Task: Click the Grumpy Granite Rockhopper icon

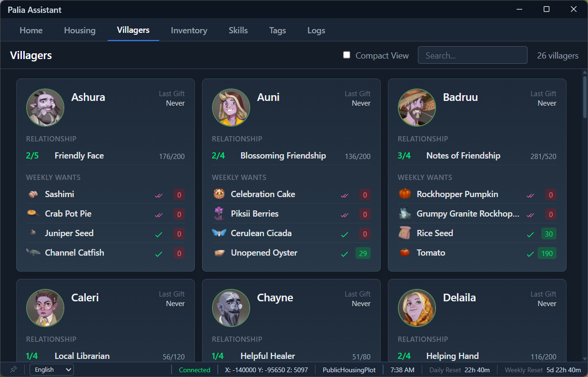Action: [405, 214]
